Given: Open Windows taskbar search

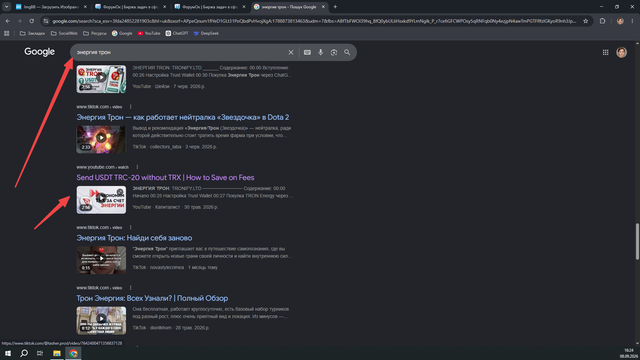Looking at the screenshot, I should [24, 353].
